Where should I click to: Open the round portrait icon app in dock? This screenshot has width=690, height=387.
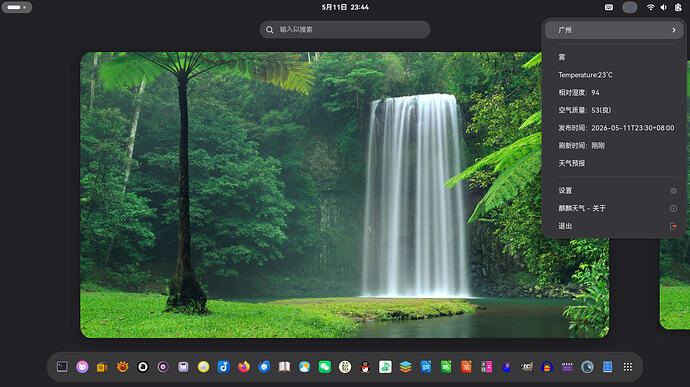pos(587,367)
